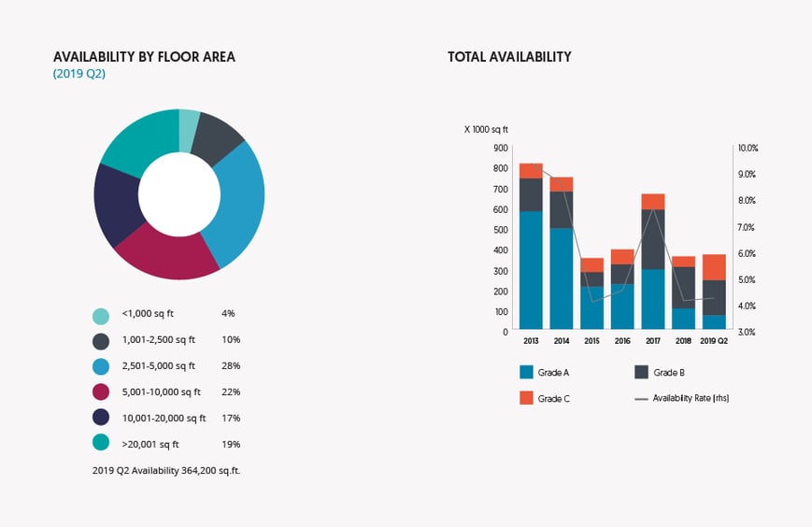Click the blue 2,501-5,000 sq ft legend circle
Viewport: 812px width, 527px height.
point(100,366)
